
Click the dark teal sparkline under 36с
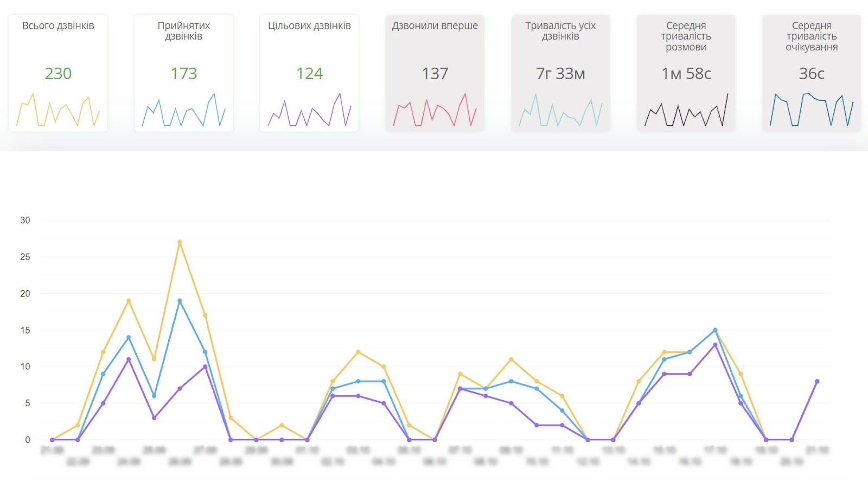click(x=812, y=110)
